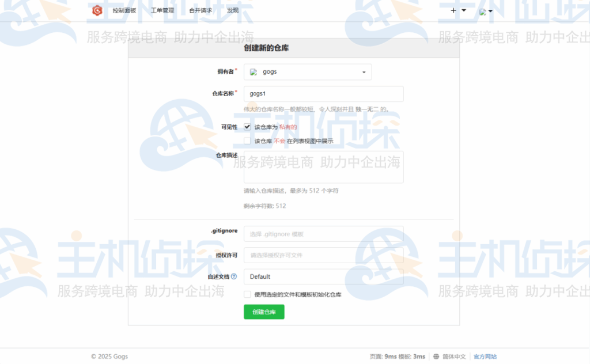Screen dimensions: 590x364
Task: Click the help icon beside 自述文档
Action: (234, 276)
